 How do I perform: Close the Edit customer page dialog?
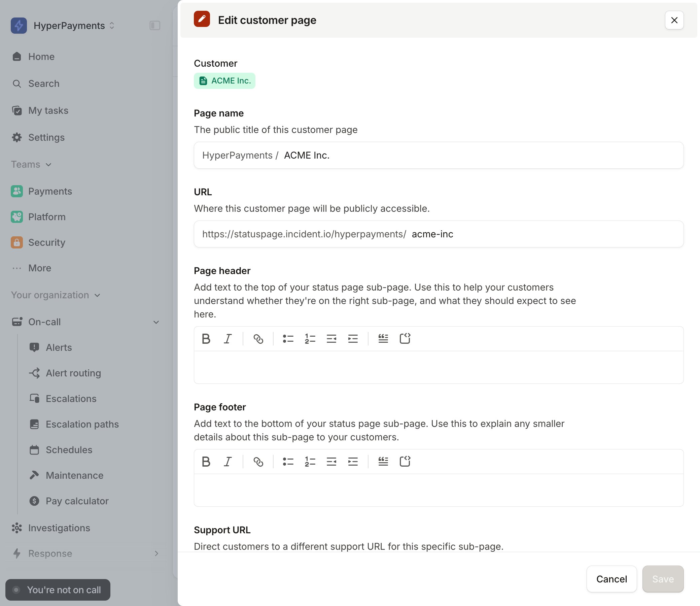tap(674, 20)
